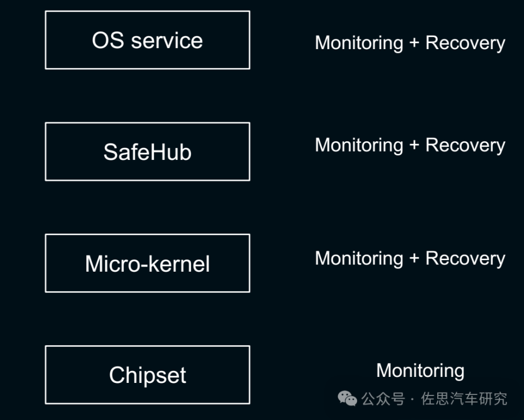The height and width of the screenshot is (420, 524).
Task: Click "Recovery" in the SafeHub row
Action: (465, 145)
